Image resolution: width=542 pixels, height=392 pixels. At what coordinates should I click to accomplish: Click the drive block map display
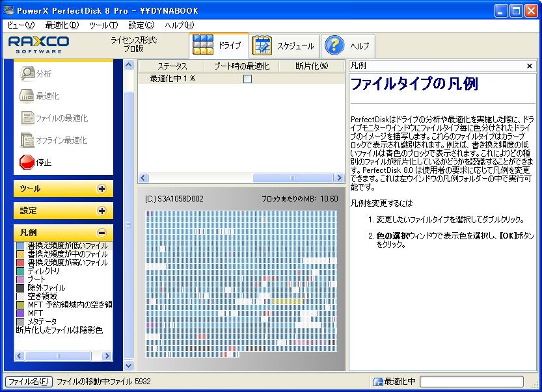(241, 284)
